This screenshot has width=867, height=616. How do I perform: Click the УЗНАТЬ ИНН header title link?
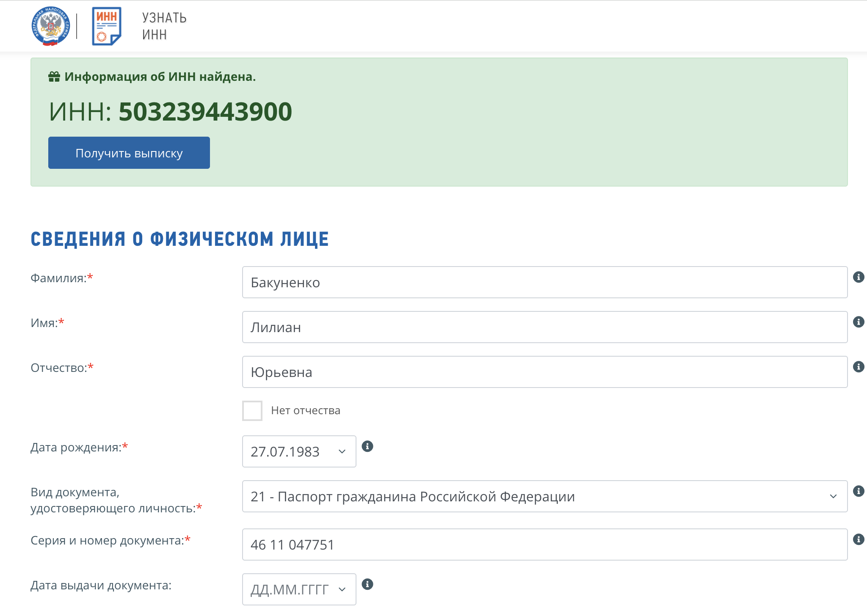tap(164, 26)
